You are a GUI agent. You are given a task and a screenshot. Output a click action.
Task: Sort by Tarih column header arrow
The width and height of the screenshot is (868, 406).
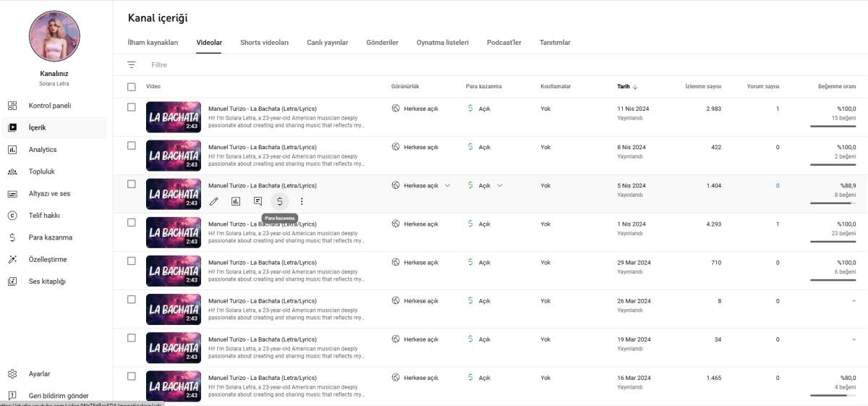pyautogui.click(x=635, y=87)
